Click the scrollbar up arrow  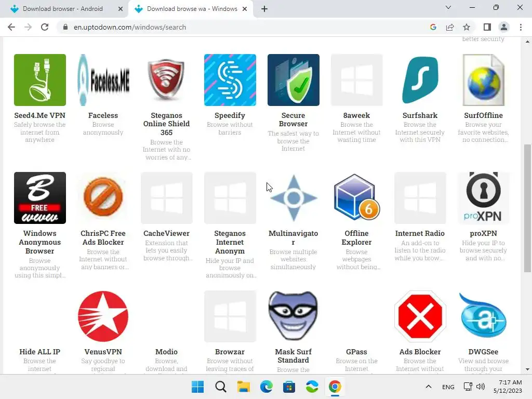[x=527, y=42]
